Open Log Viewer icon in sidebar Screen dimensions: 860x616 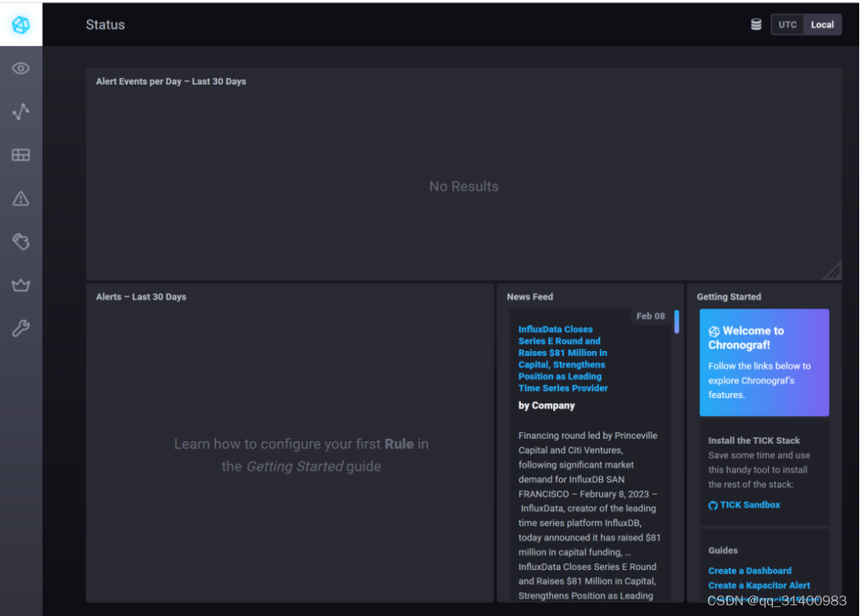coord(21,242)
